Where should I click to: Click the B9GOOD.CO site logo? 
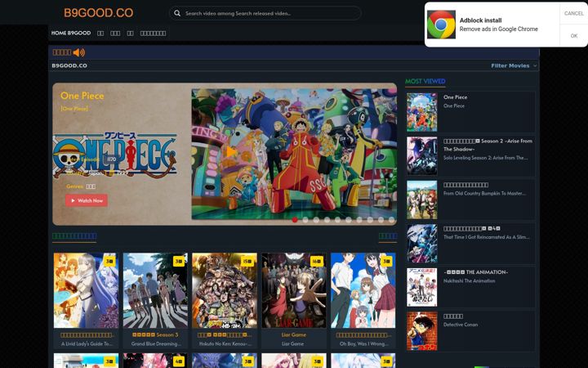pyautogui.click(x=98, y=13)
